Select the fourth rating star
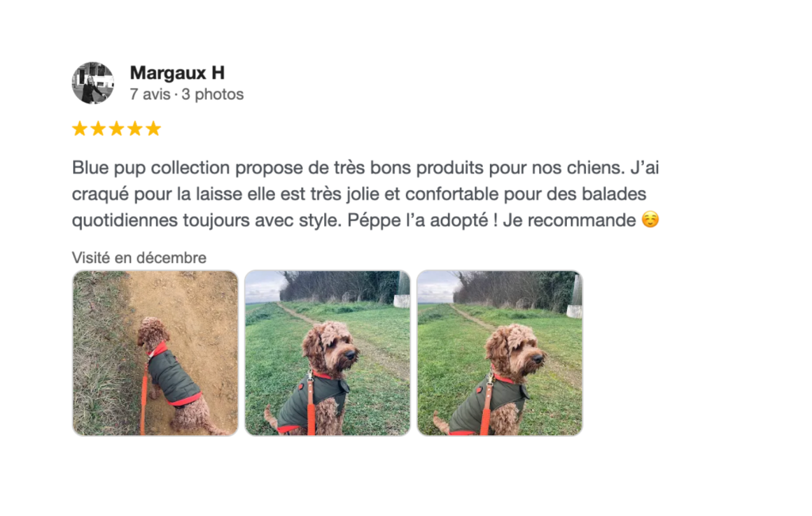 tap(135, 128)
